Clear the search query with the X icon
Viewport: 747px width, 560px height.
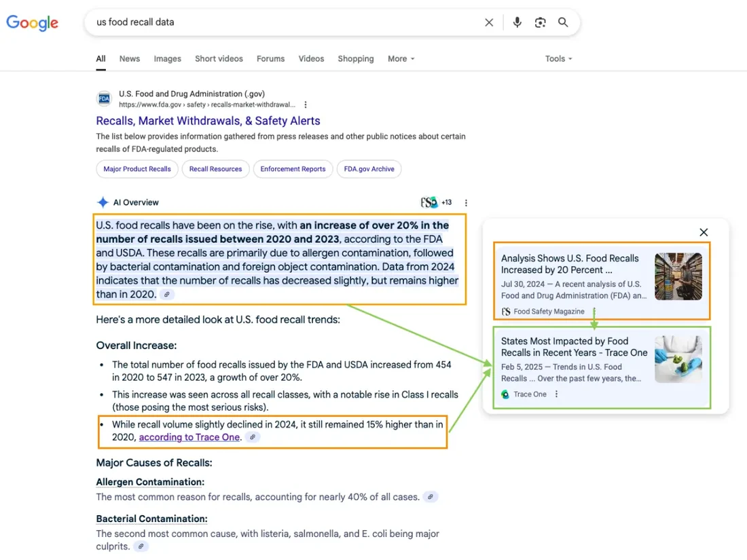[x=489, y=22]
